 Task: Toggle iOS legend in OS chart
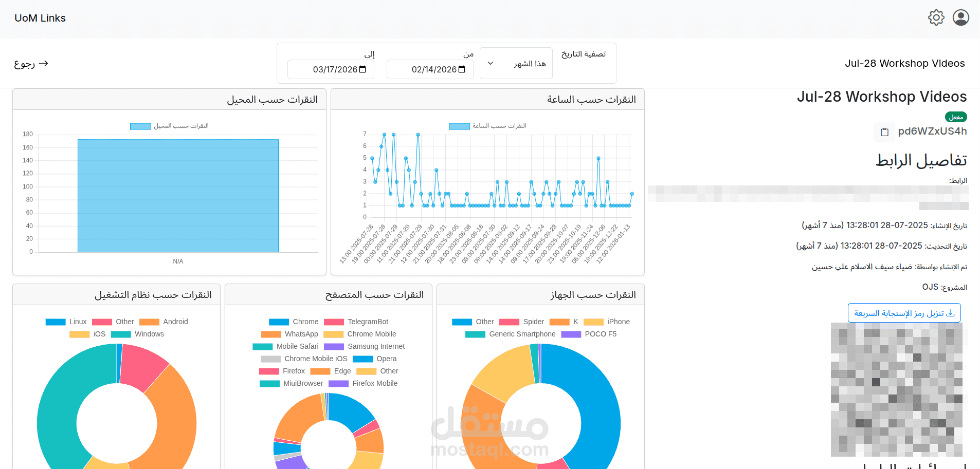tap(87, 334)
